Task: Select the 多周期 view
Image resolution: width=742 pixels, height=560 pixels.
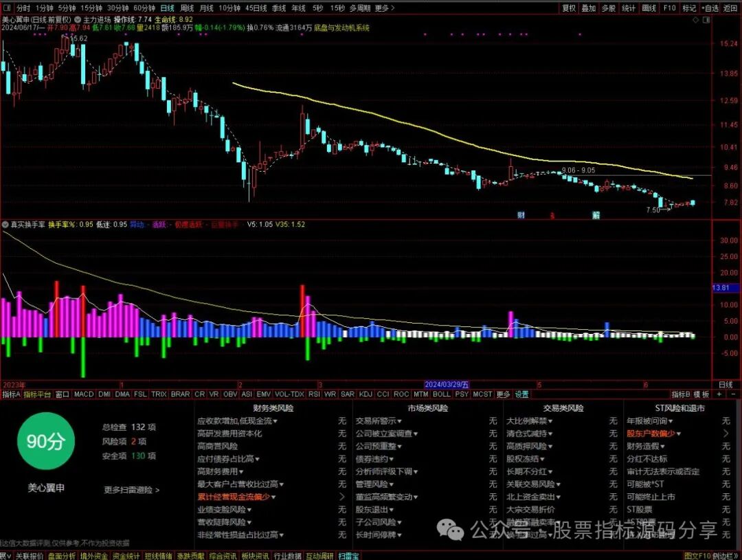Action: click(359, 8)
